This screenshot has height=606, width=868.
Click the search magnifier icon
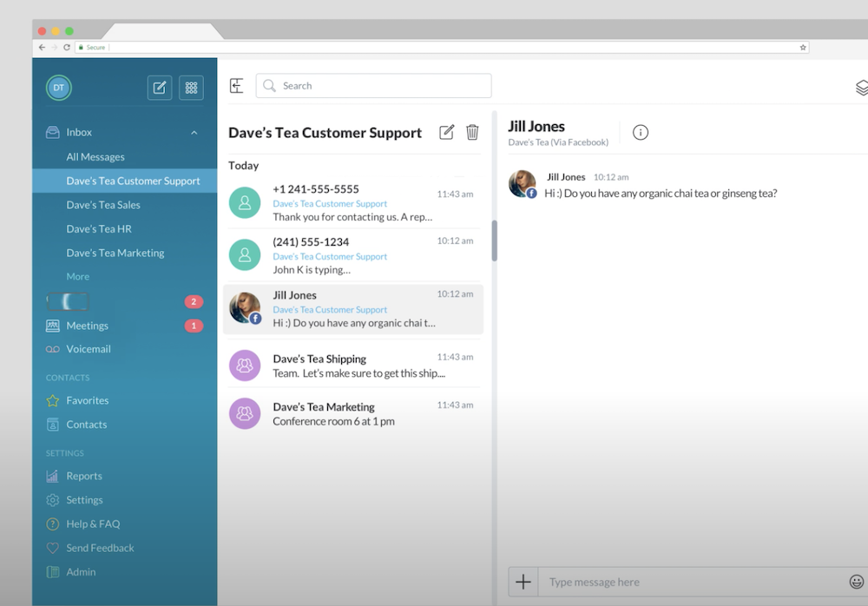pyautogui.click(x=270, y=86)
